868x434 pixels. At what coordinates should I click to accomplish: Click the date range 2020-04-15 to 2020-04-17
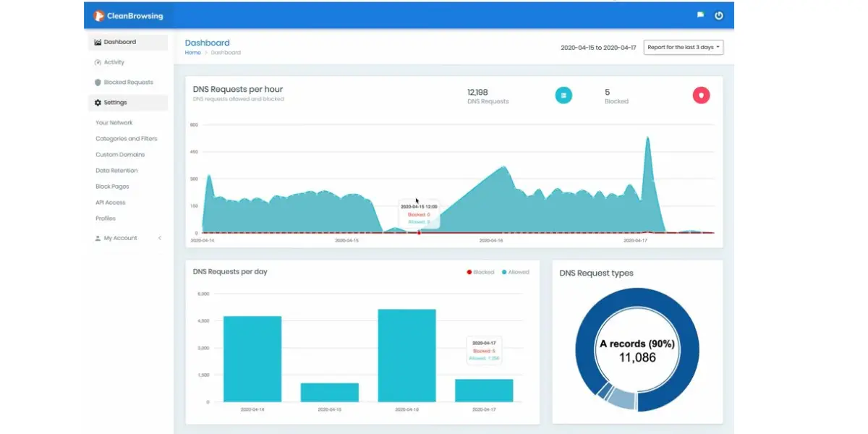tap(598, 48)
